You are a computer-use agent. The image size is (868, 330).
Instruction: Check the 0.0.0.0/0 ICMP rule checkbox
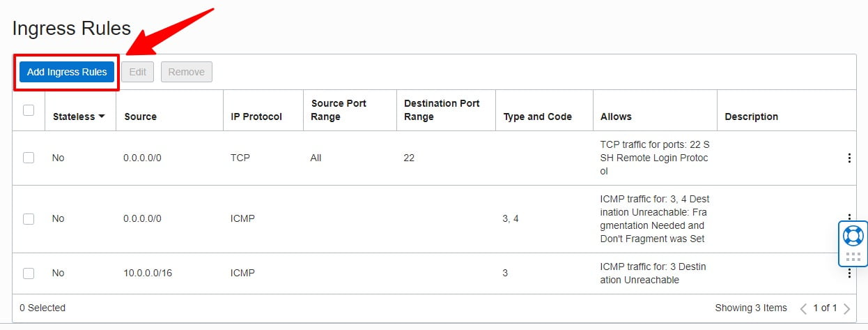(x=29, y=219)
